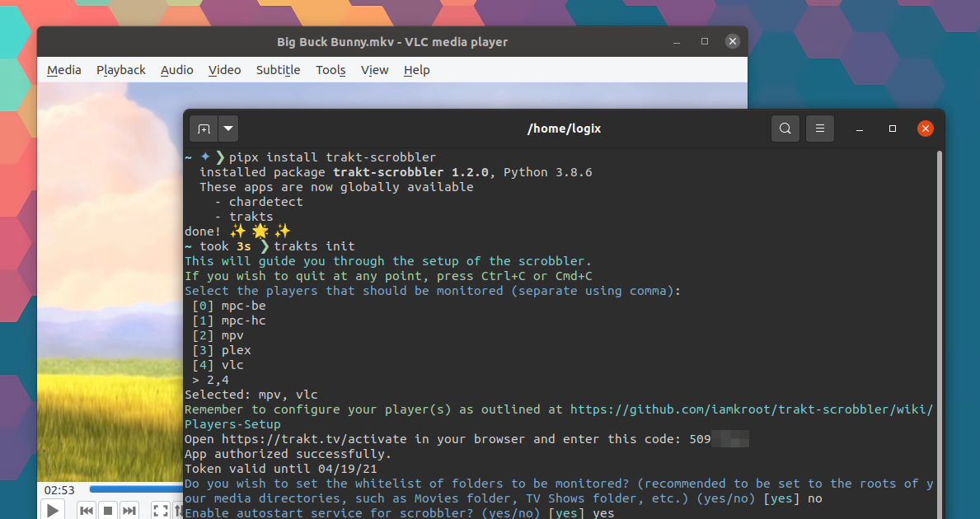Click the VLC seek progress bar
Image resolution: width=980 pixels, height=519 pixels.
point(136,489)
